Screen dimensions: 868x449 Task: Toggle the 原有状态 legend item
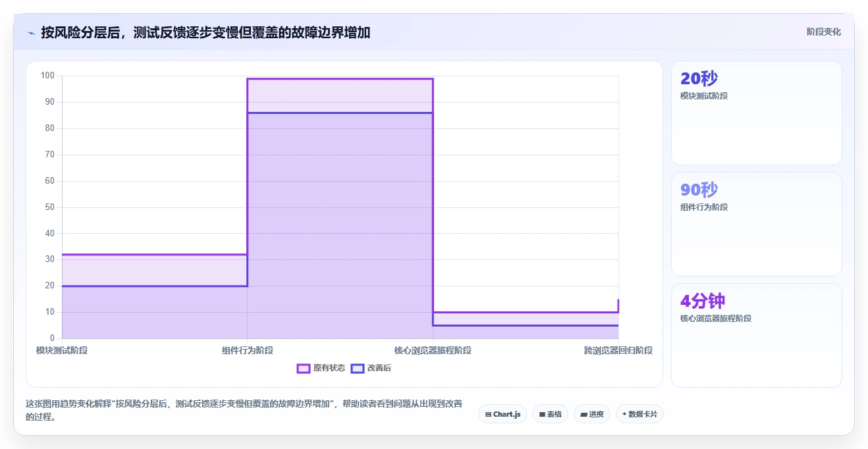click(321, 368)
